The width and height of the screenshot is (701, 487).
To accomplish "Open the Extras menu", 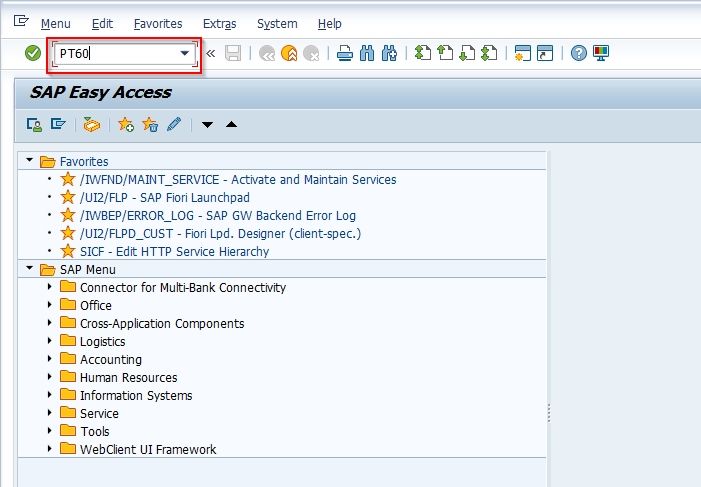I will click(x=220, y=24).
